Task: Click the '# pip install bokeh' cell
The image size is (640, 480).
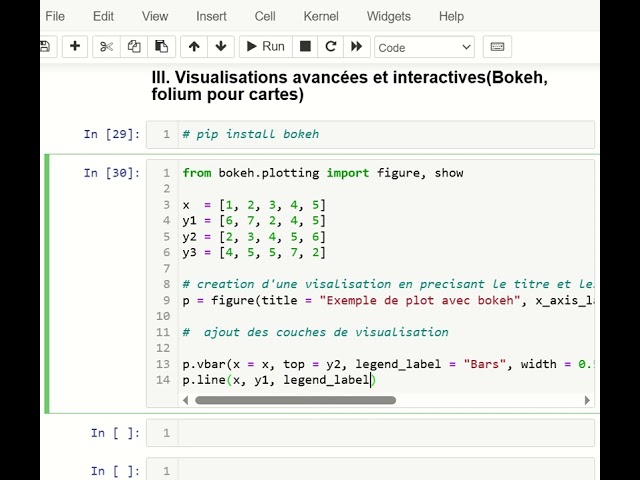Action: (x=370, y=134)
